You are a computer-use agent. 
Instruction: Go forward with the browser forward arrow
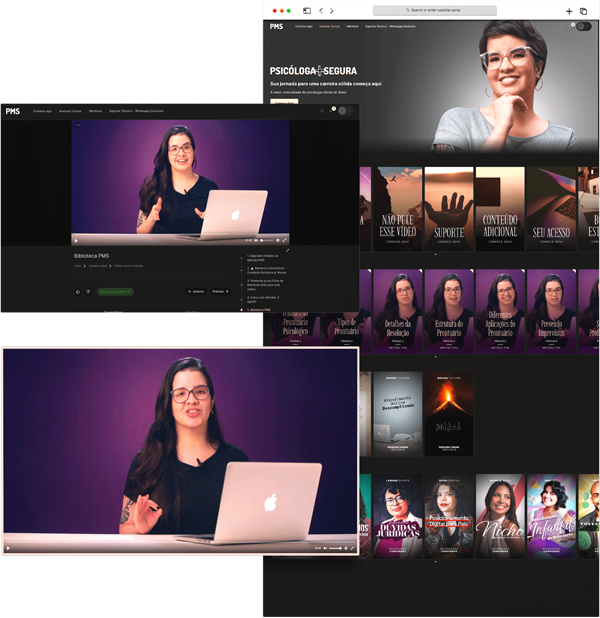[x=332, y=11]
